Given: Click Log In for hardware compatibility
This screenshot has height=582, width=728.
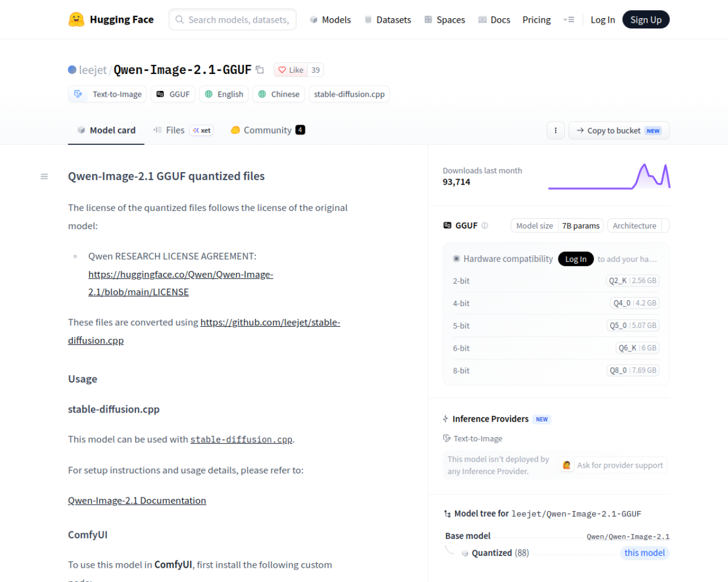Looking at the screenshot, I should click(x=576, y=259).
